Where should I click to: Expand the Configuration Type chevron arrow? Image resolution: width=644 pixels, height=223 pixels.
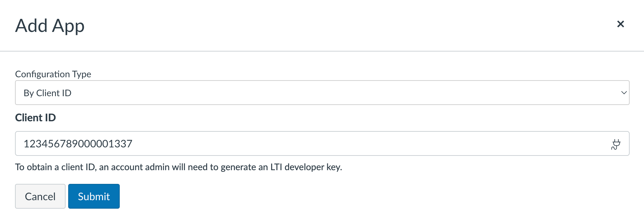coord(624,93)
